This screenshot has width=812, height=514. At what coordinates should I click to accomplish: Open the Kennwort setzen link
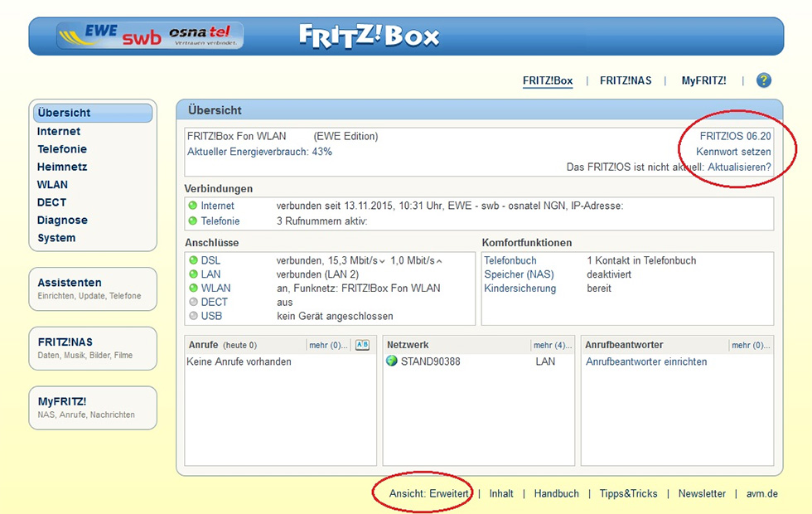pos(733,152)
